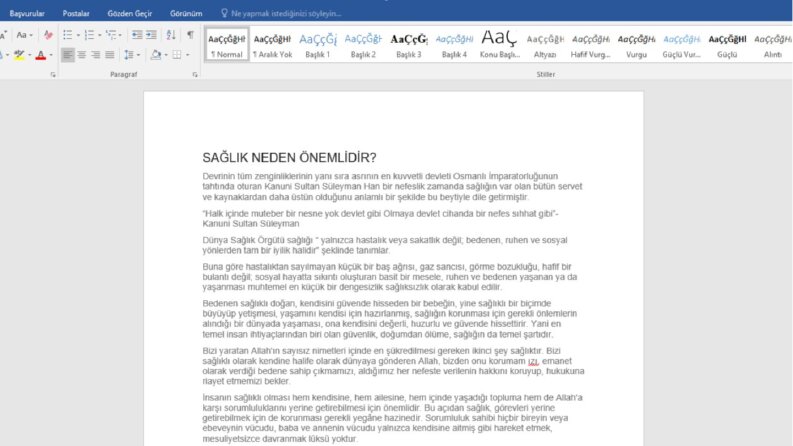The height and width of the screenshot is (446, 793).
Task: Apply the Hafif Vurgulama style
Action: pyautogui.click(x=591, y=44)
